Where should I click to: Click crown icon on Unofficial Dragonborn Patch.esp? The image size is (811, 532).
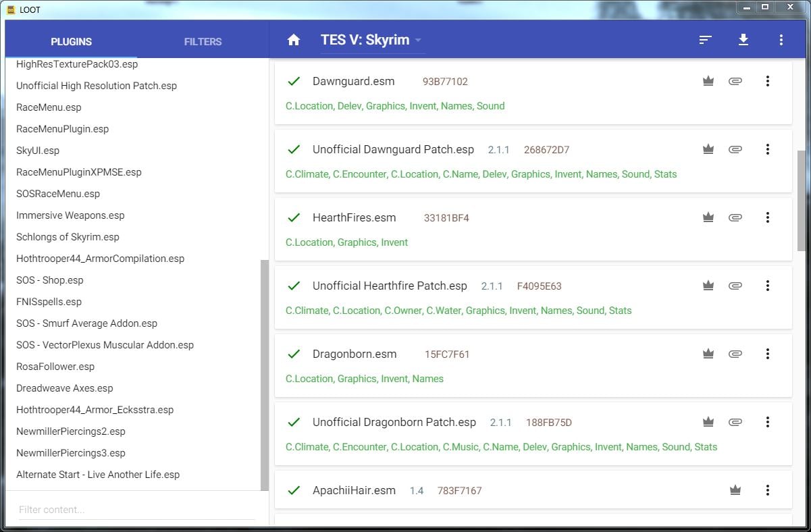tap(708, 422)
